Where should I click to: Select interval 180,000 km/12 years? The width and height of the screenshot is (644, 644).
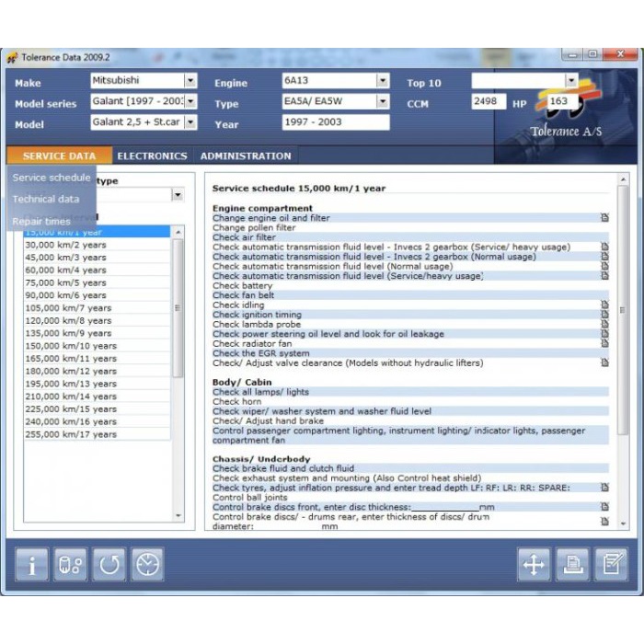97,372
